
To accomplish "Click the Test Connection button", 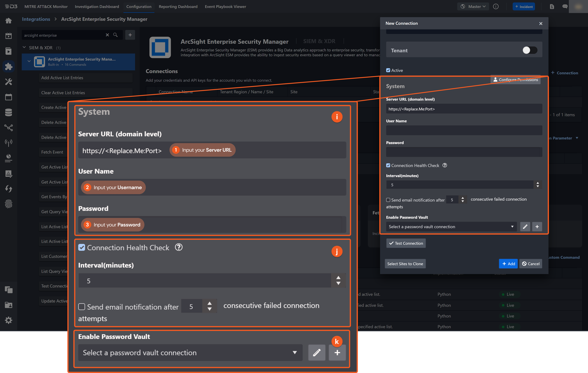I will click(x=406, y=243).
